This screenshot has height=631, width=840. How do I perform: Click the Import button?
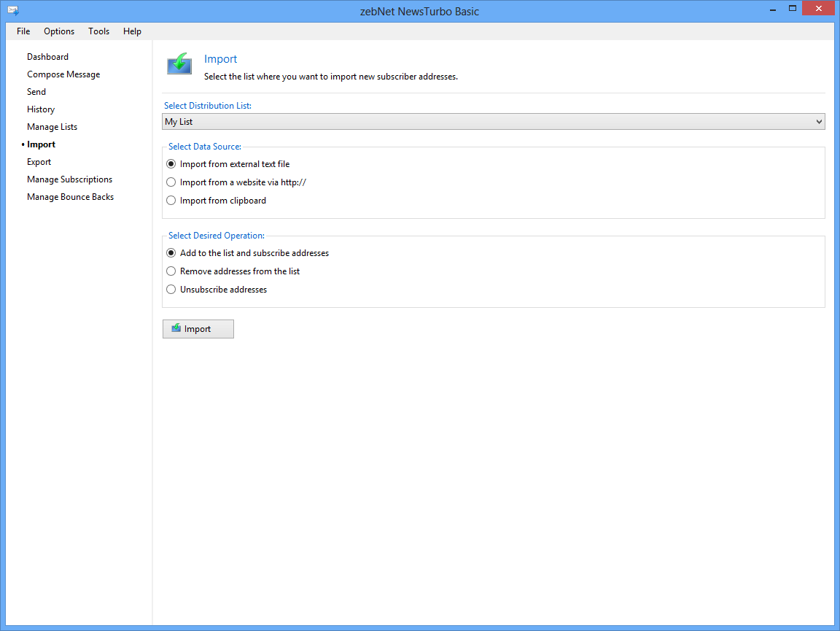(x=198, y=329)
